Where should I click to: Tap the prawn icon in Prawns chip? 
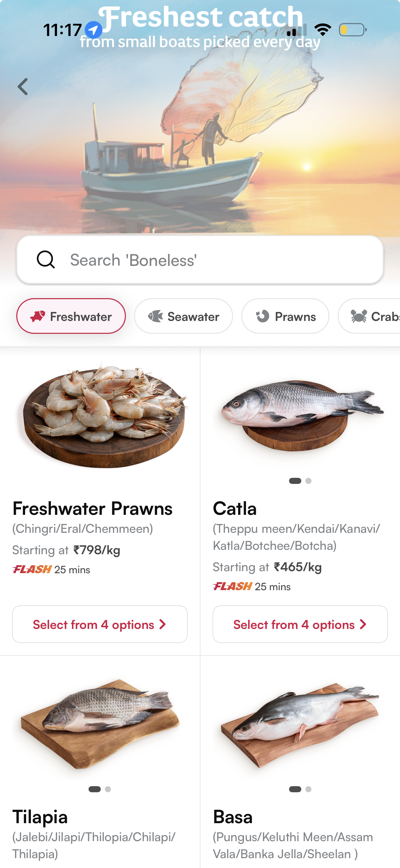263,317
